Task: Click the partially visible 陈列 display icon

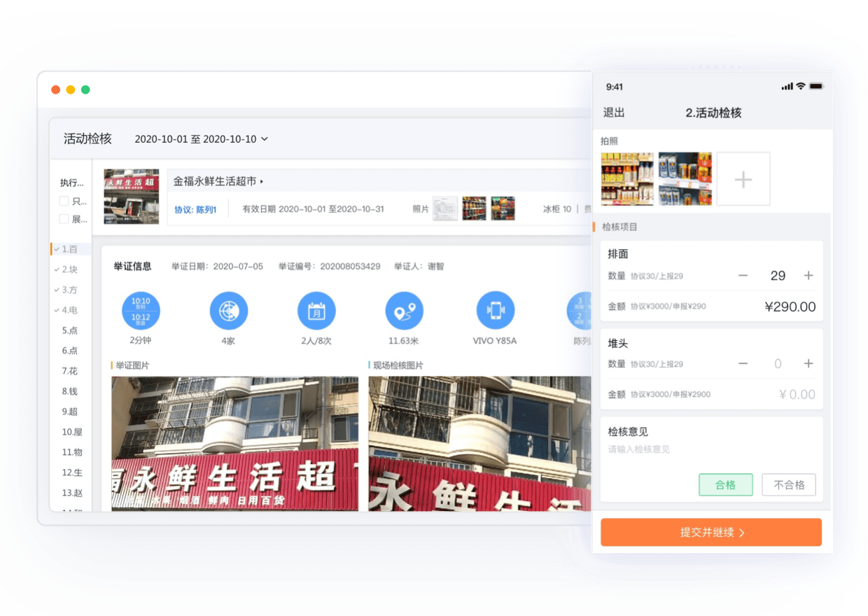Action: coord(578,310)
